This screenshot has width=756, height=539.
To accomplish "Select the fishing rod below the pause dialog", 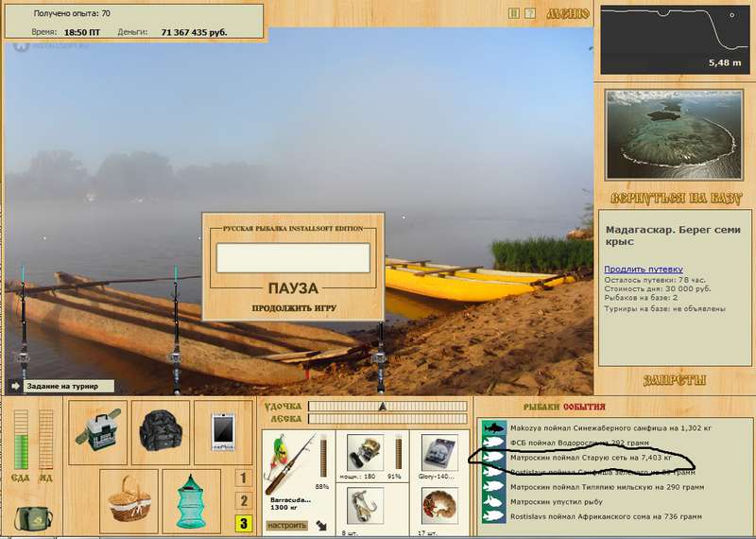I will [x=381, y=357].
